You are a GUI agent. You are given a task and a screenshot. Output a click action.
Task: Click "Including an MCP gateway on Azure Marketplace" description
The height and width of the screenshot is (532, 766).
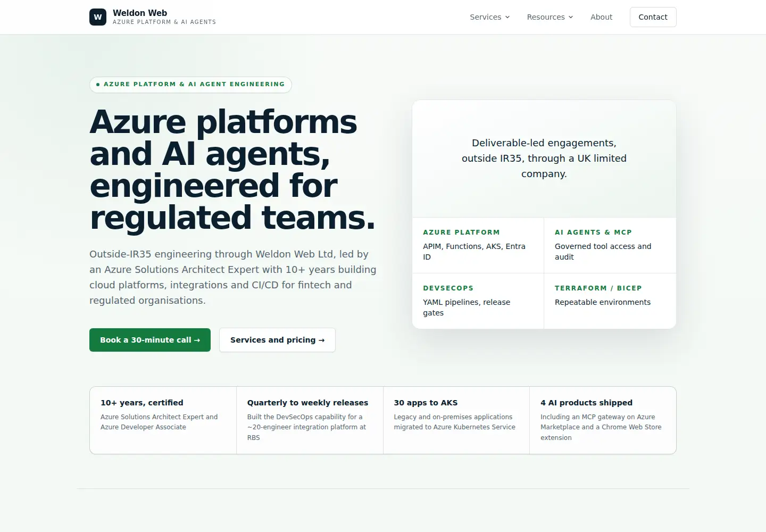[x=601, y=427]
